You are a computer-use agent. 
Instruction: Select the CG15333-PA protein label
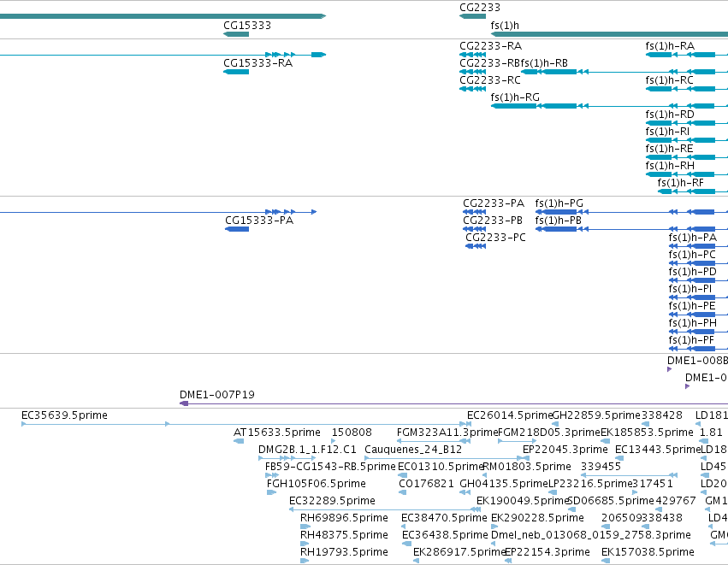pyautogui.click(x=259, y=221)
